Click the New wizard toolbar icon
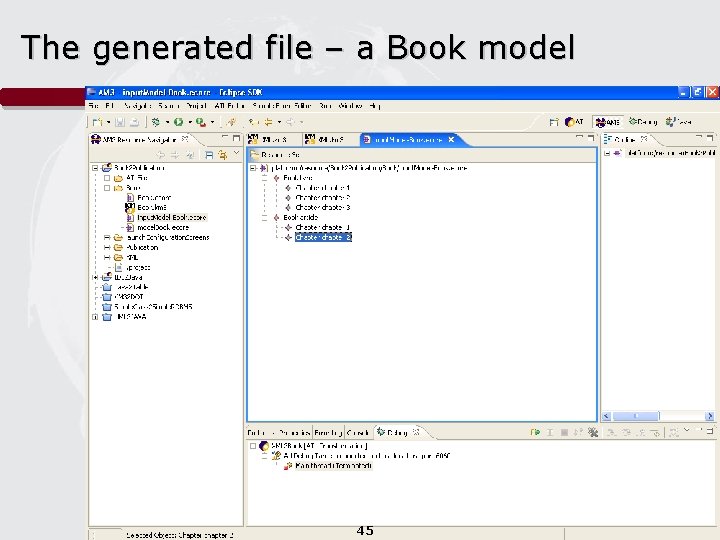This screenshot has width=720, height=540. [x=97, y=122]
